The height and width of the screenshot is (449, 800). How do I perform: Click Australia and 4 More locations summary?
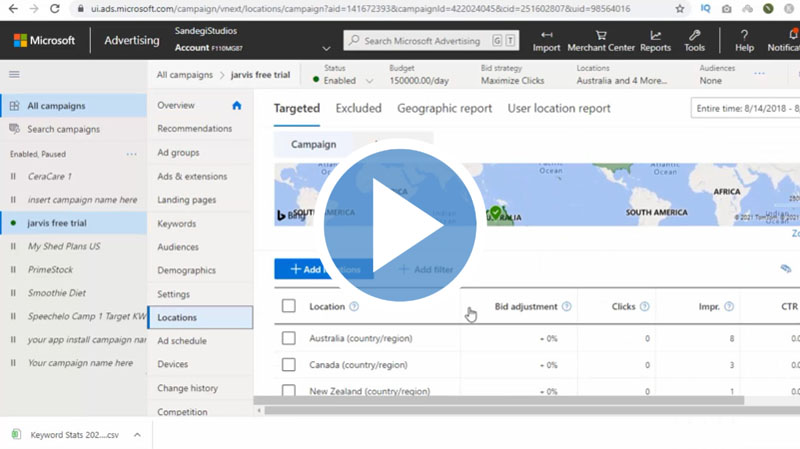(621, 81)
